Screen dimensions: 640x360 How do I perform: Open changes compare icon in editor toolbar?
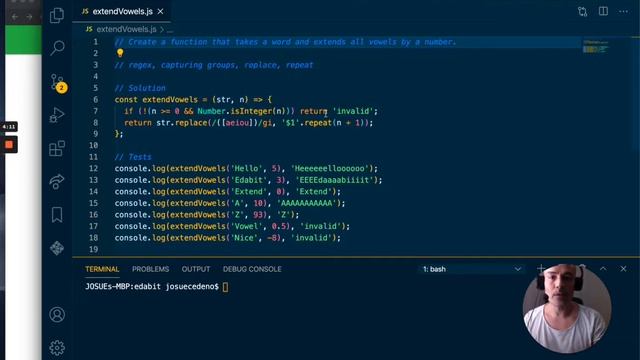pos(582,11)
